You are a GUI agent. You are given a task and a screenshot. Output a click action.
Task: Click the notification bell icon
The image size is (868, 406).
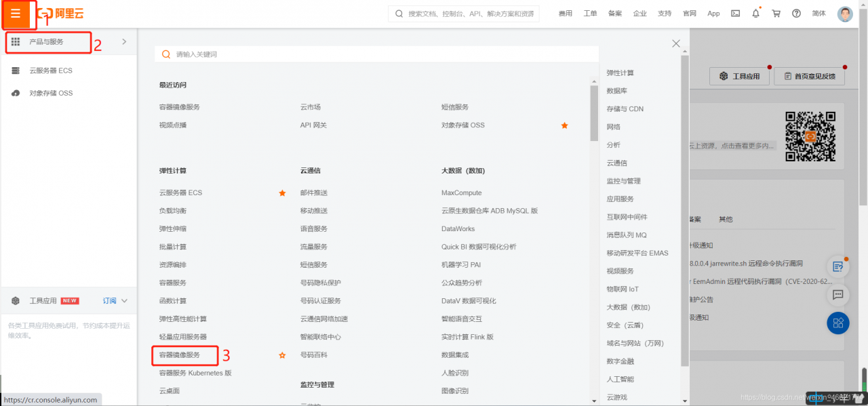pos(755,13)
